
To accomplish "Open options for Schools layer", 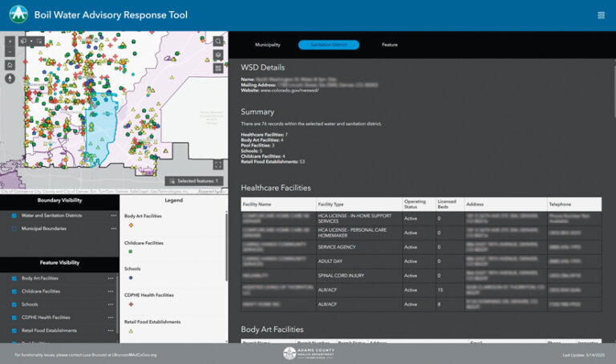I will (111, 305).
